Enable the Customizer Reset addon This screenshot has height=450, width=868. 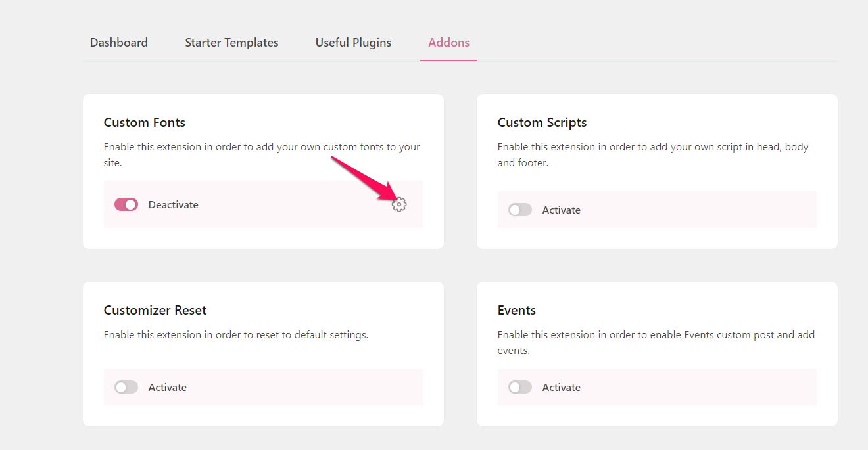tap(126, 387)
